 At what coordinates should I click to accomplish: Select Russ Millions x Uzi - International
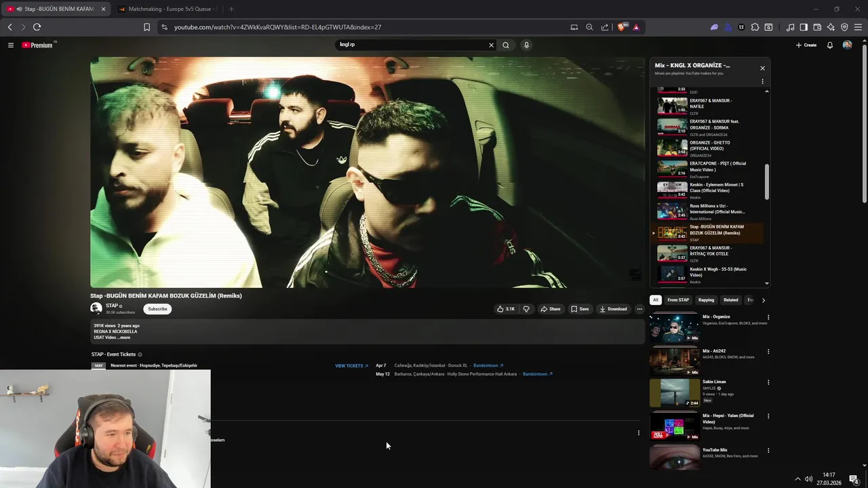point(710,211)
